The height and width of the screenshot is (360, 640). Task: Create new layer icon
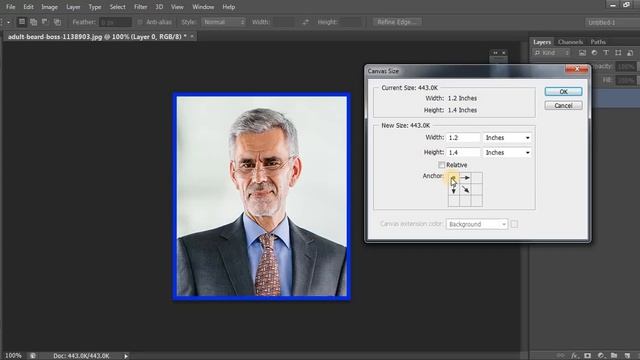coord(627,356)
